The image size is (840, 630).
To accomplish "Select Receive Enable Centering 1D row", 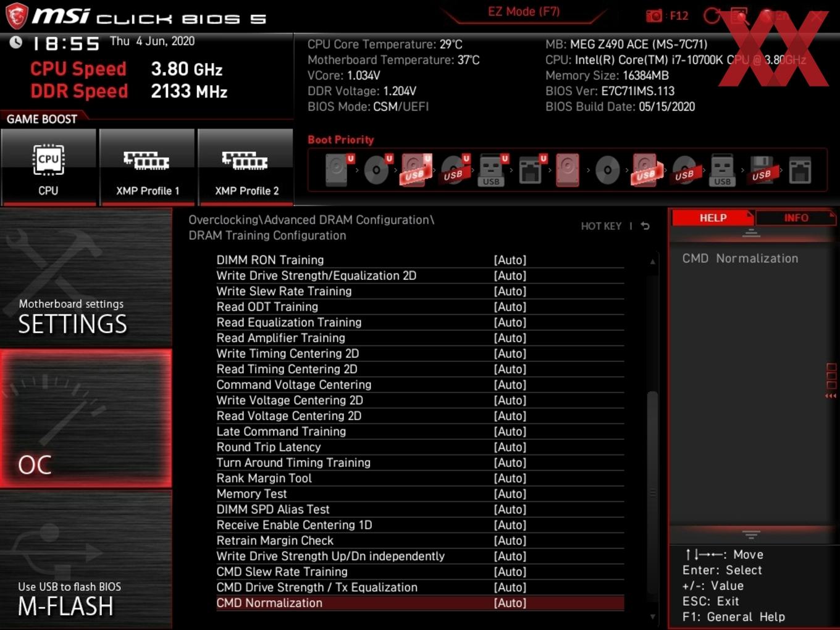I will pyautogui.click(x=420, y=525).
